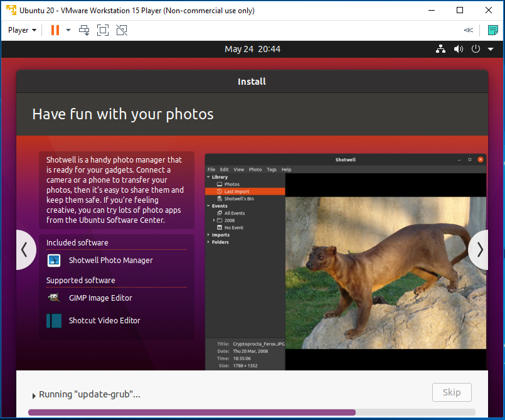The height and width of the screenshot is (420, 505).
Task: Enter VMware full screen mode
Action: (x=103, y=30)
